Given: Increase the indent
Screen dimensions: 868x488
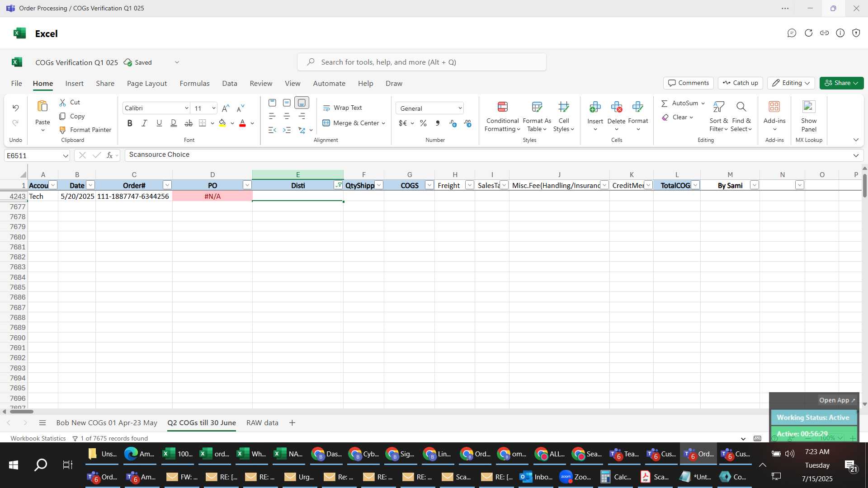Looking at the screenshot, I should point(287,130).
